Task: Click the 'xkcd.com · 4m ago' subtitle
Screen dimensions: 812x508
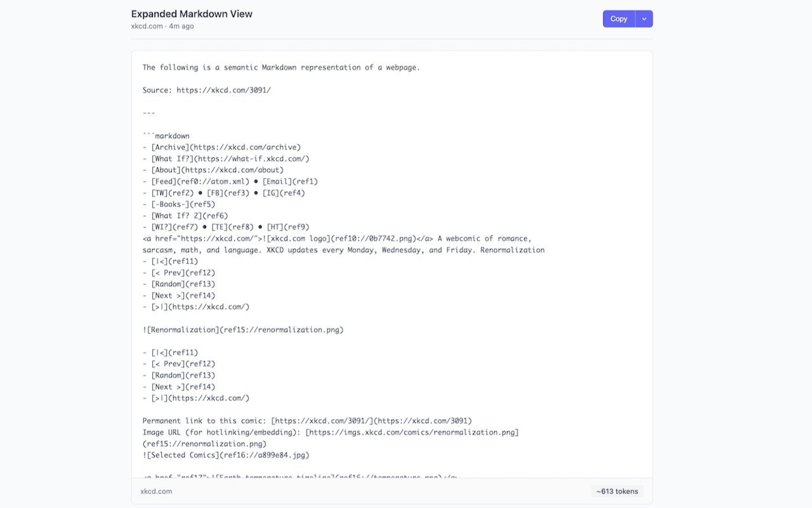Action: point(162,26)
